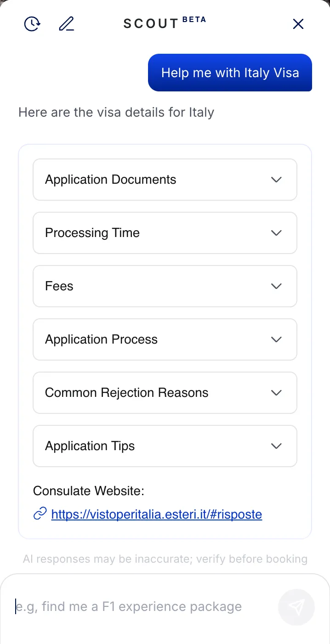Screen dimensions: 330x644
Task: Click the chevron arrow on Fees card
Action: (x=276, y=286)
